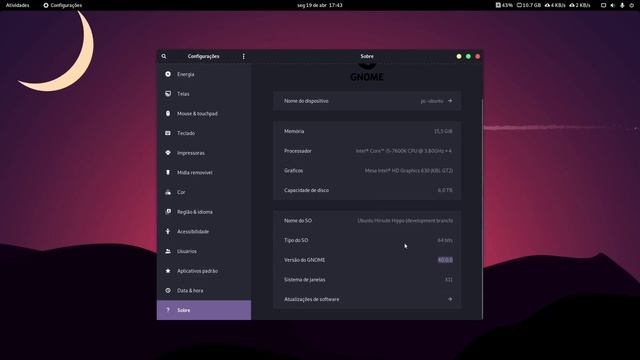
Task: Select the Energia power icon
Action: (168, 74)
